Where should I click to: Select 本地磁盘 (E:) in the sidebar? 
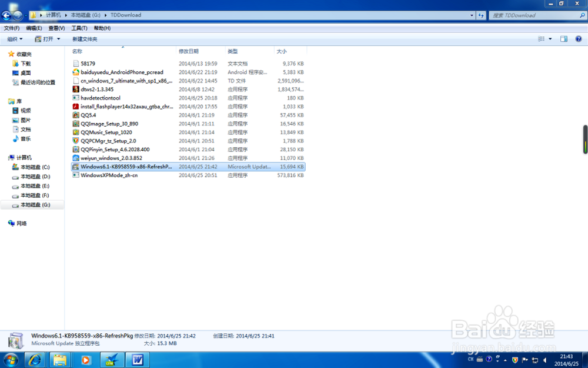[31, 186]
